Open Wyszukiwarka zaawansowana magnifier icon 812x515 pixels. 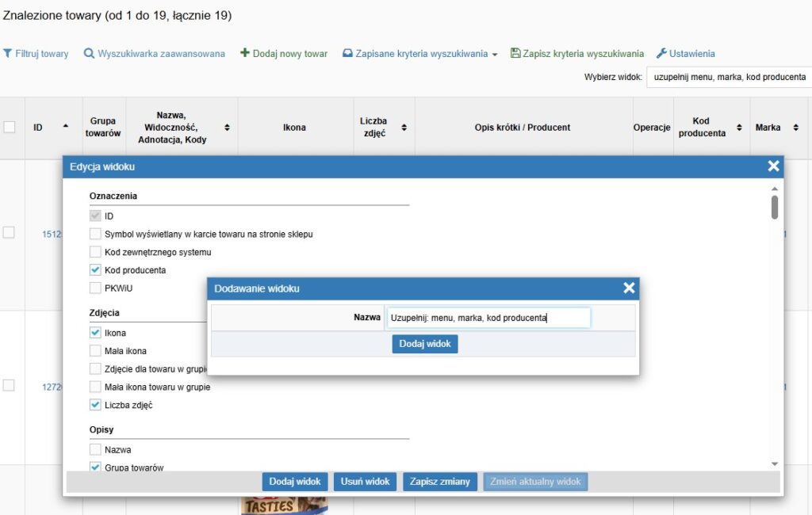tap(89, 54)
